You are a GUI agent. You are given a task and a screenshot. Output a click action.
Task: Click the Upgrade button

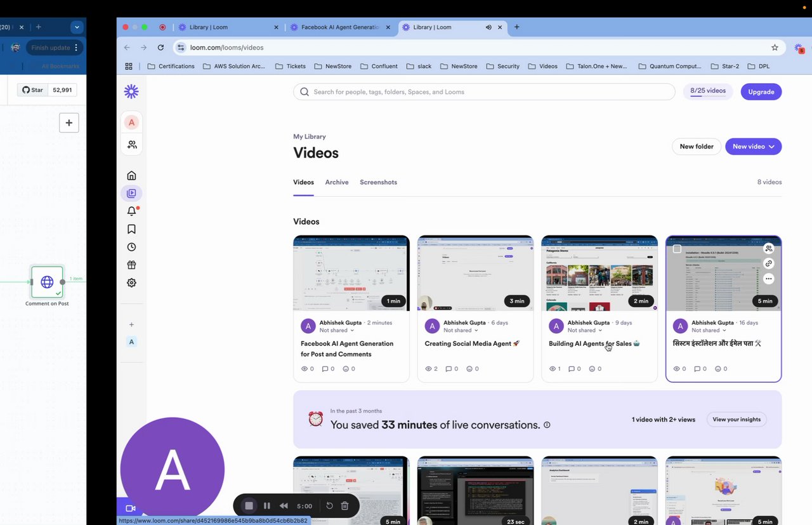click(x=761, y=92)
